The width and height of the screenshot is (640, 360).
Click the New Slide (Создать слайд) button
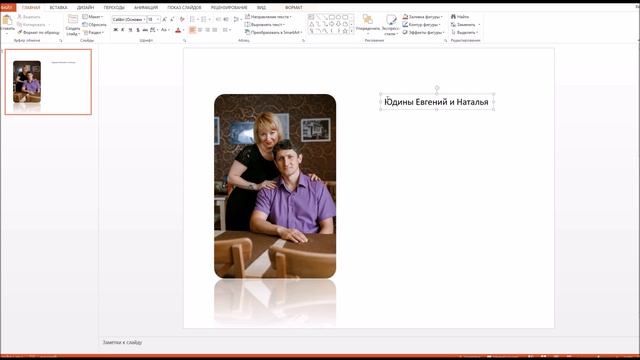point(73,25)
